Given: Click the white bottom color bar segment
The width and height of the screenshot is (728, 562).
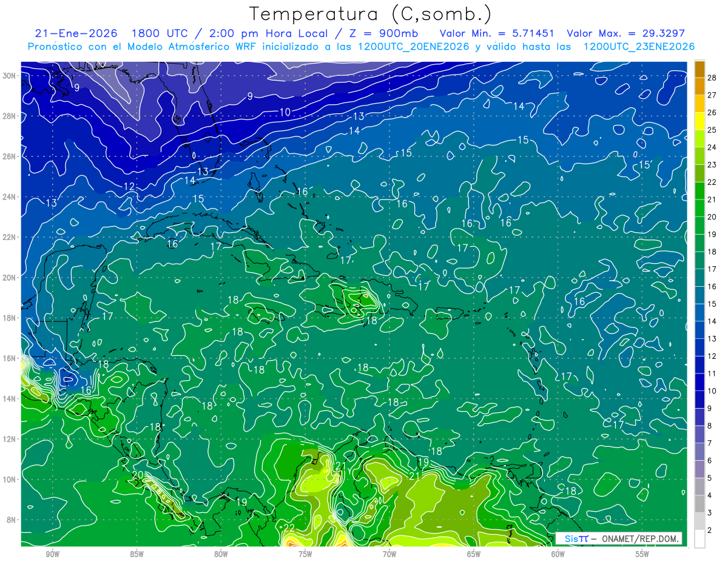Looking at the screenshot, I should pos(699,539).
